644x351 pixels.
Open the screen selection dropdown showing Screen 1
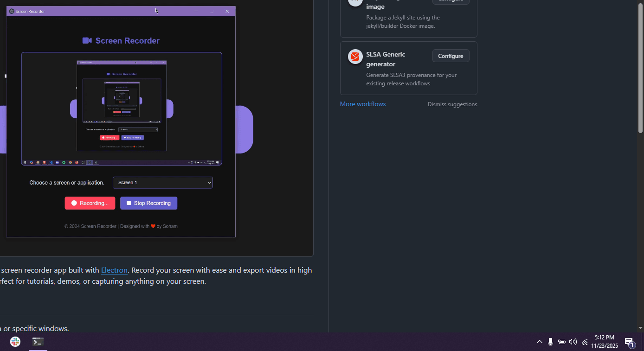tap(162, 182)
